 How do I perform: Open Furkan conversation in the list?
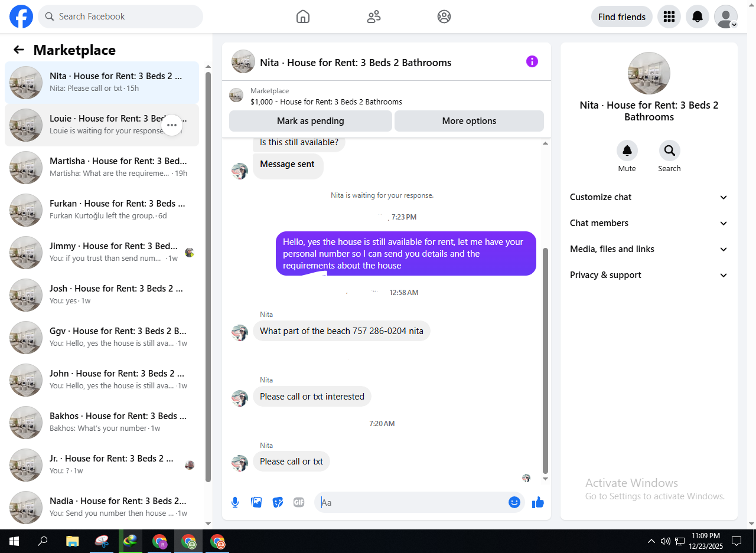[102, 210]
